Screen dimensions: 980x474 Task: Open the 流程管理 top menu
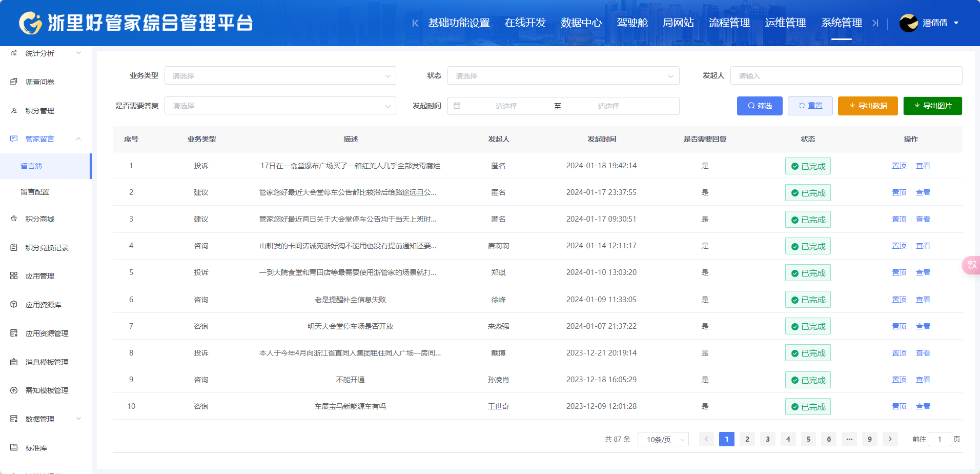[729, 23]
